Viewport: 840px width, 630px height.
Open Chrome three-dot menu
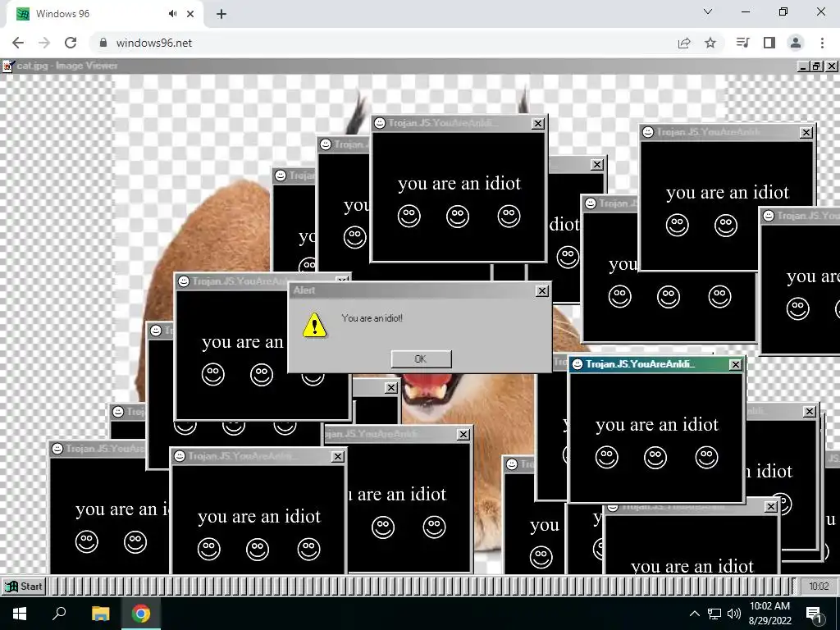(822, 43)
